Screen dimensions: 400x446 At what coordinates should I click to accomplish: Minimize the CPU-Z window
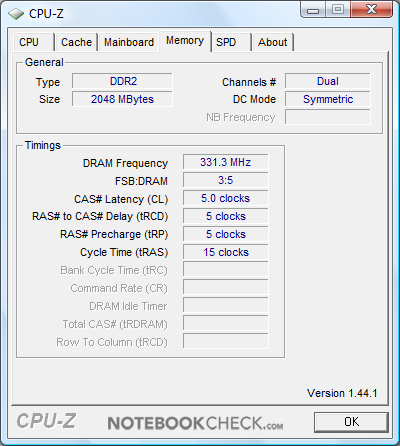313,10
